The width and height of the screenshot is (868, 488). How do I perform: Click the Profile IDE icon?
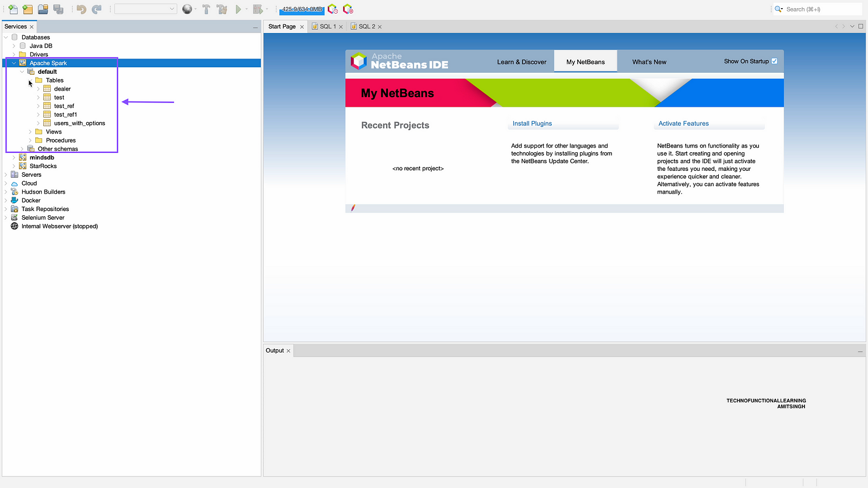333,9
